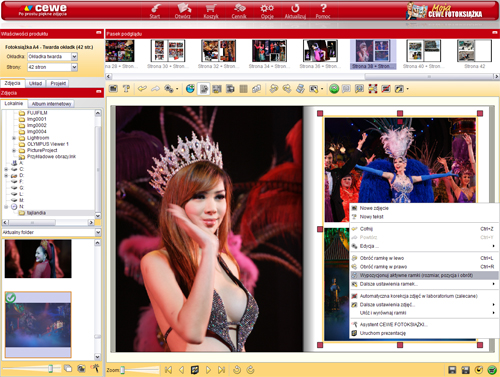The height and width of the screenshot is (377, 500).
Task: Click the first save disk icon
Action: tap(452, 370)
